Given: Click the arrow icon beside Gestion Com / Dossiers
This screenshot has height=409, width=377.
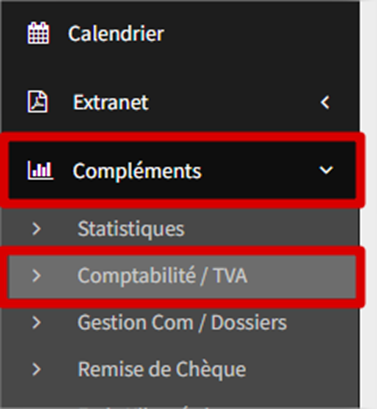Looking at the screenshot, I should click(36, 322).
